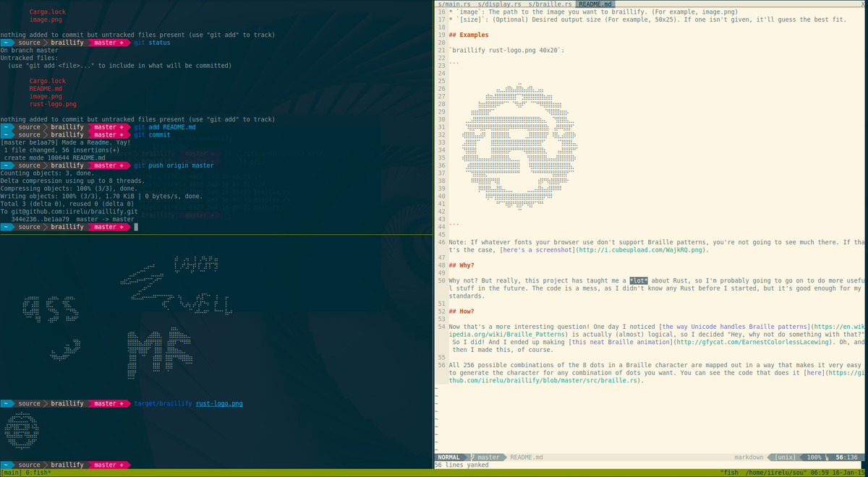
Task: Click the '56 lines yanked' message
Action: point(461,465)
